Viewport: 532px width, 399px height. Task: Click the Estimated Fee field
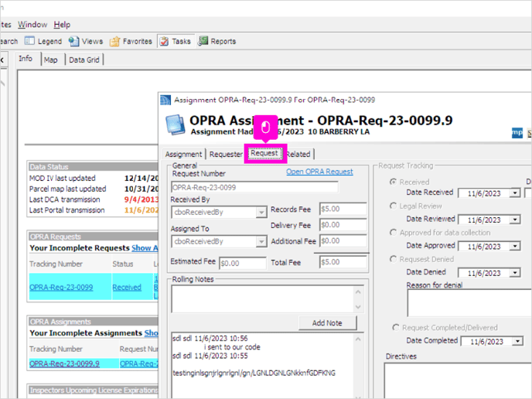(x=243, y=263)
